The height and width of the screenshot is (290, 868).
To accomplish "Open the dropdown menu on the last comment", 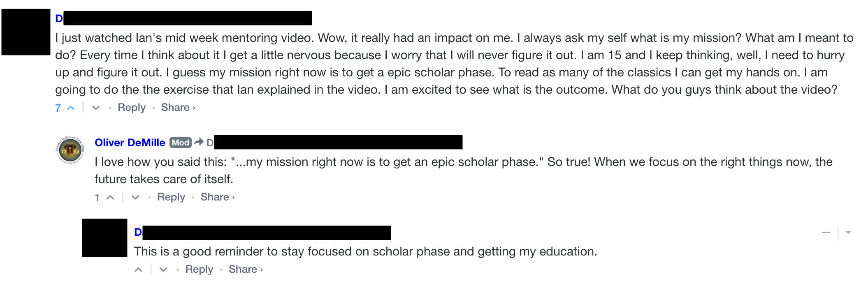I will pyautogui.click(x=848, y=232).
